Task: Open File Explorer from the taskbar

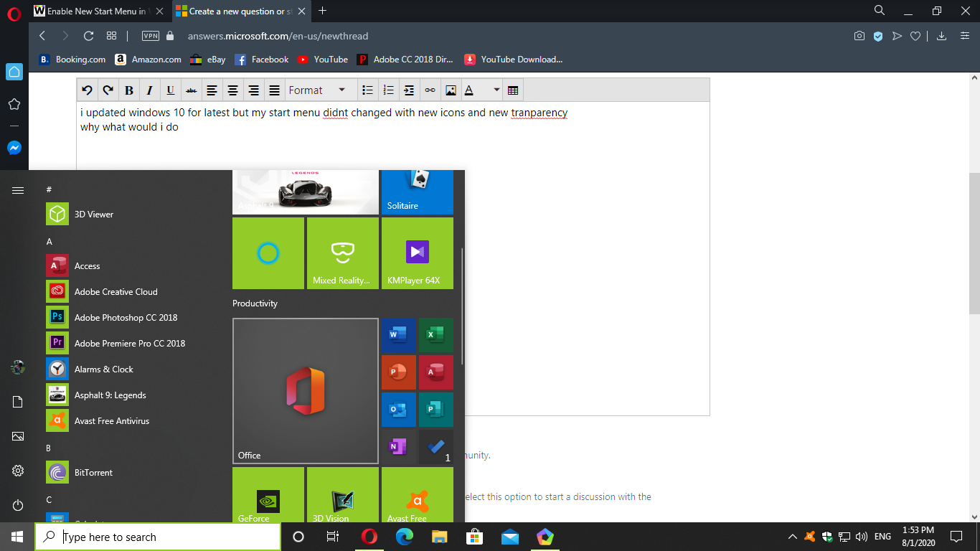Action: tap(440, 537)
